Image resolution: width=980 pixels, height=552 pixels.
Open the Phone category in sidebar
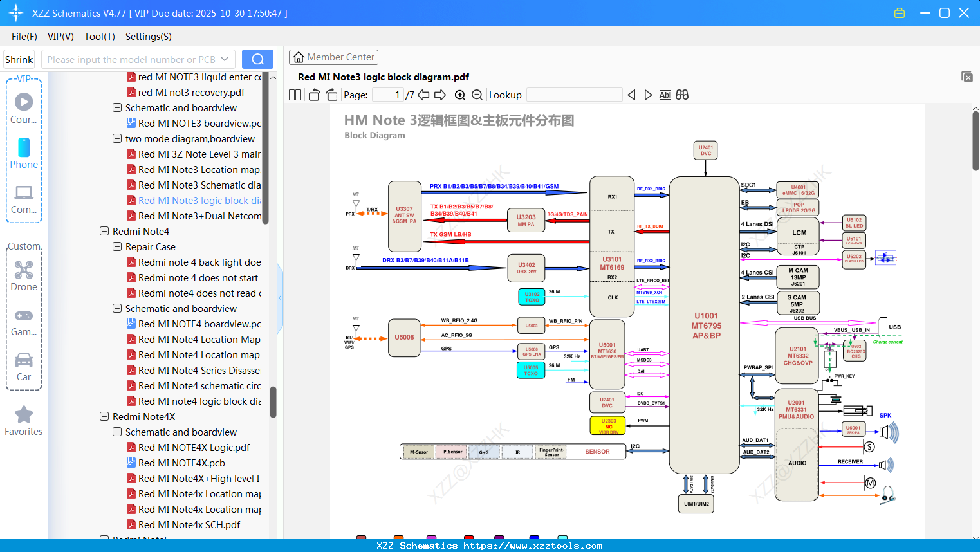(24, 153)
